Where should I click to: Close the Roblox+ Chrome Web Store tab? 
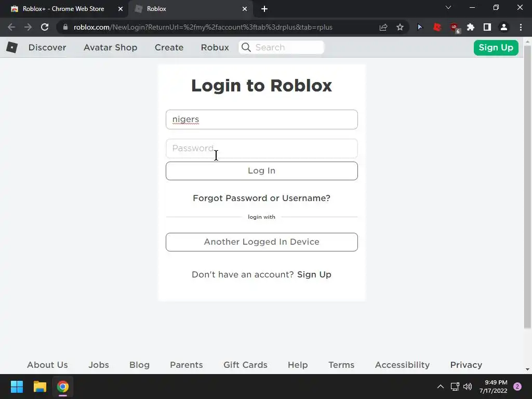point(121,9)
